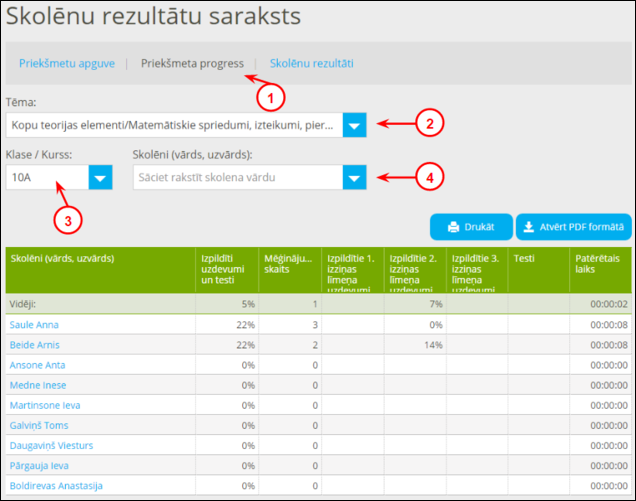This screenshot has height=501, width=636.
Task: Click the Skolēnu rezultātu saraksts page title
Action: tap(154, 16)
